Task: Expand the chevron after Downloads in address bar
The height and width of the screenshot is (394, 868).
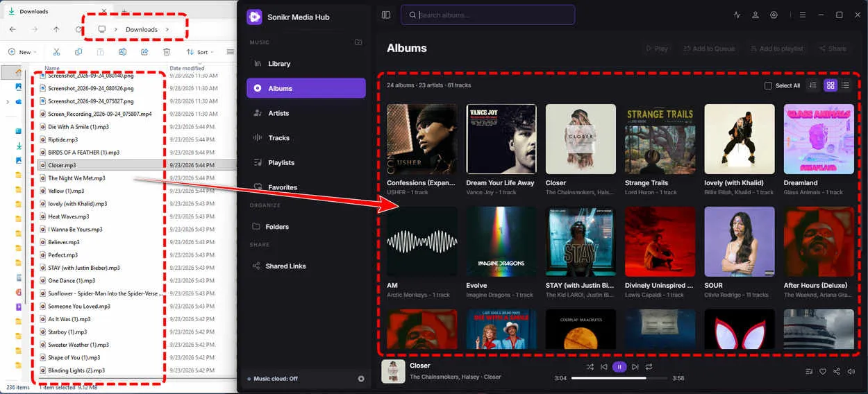Action: pyautogui.click(x=167, y=29)
